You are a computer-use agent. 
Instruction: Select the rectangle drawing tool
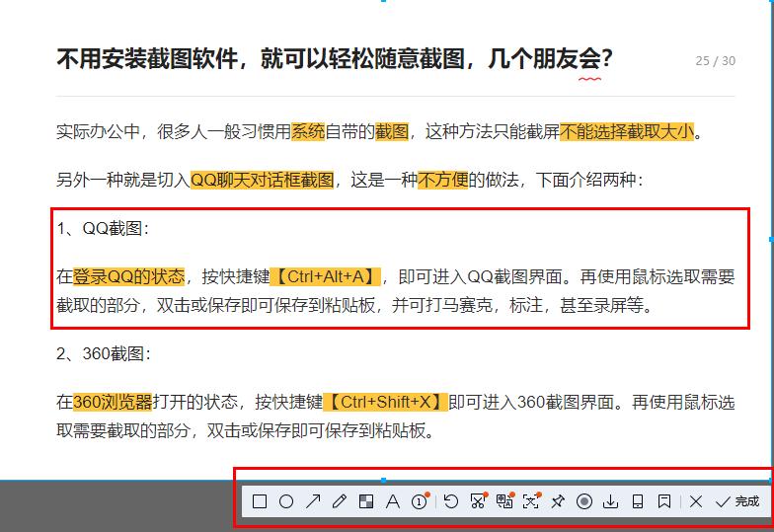[260, 501]
